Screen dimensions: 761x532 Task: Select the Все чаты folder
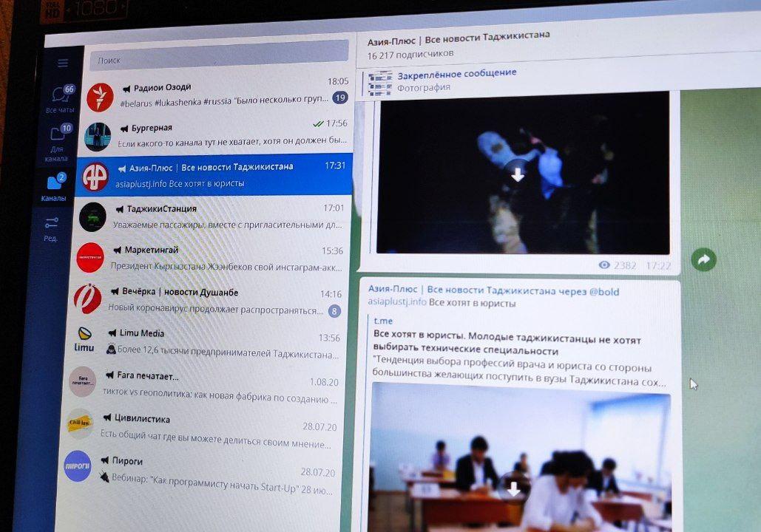(x=60, y=99)
